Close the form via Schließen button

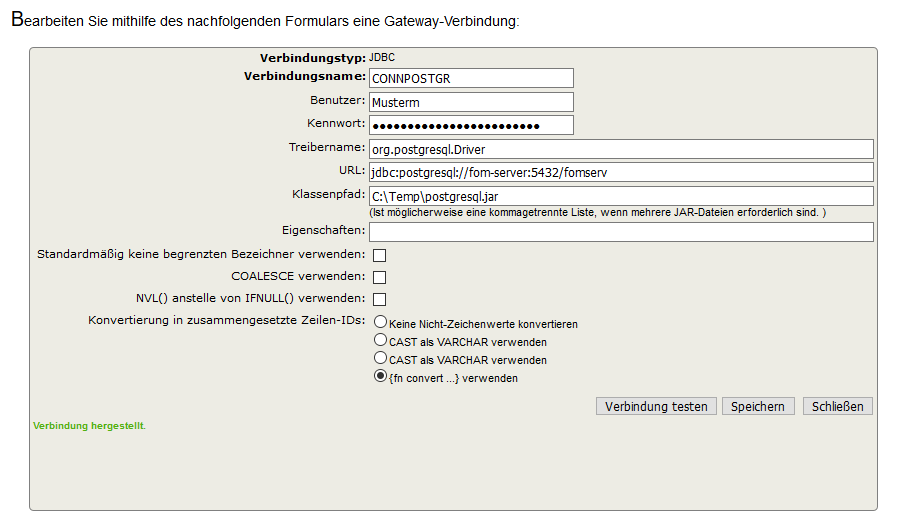coord(838,406)
